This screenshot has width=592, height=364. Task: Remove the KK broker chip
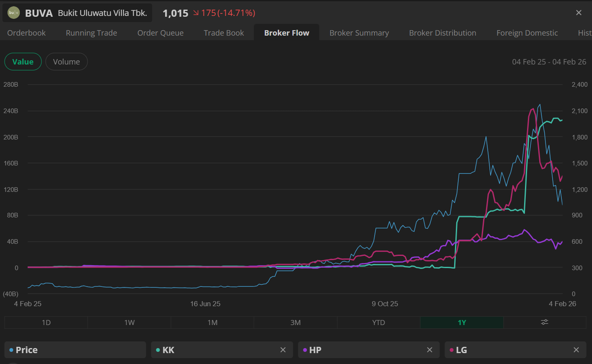coord(283,350)
